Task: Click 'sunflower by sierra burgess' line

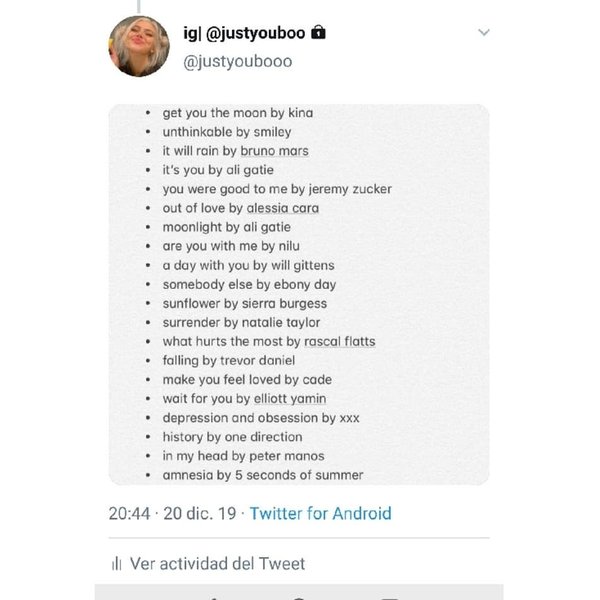Action: pos(244,304)
